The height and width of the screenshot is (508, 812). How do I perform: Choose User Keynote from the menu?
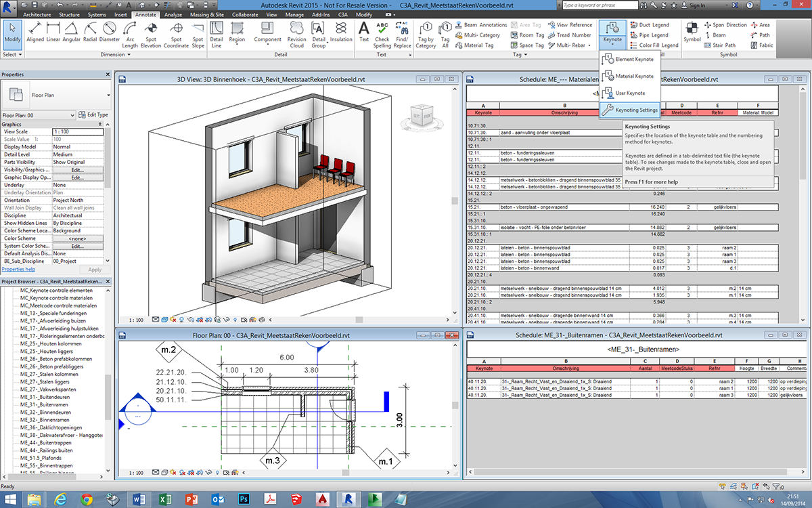629,93
